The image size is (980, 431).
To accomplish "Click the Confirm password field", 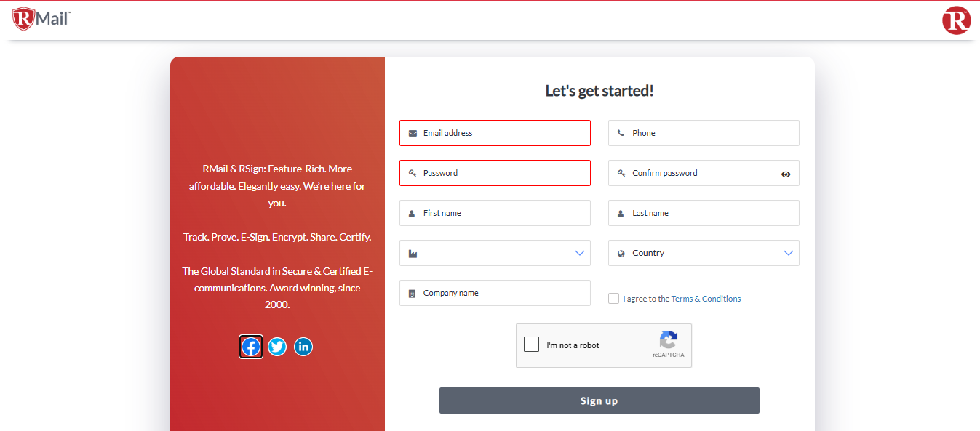I will [704, 173].
